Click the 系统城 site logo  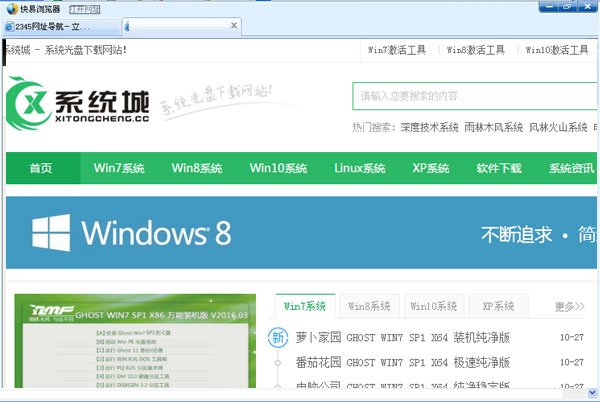pyautogui.click(x=78, y=103)
